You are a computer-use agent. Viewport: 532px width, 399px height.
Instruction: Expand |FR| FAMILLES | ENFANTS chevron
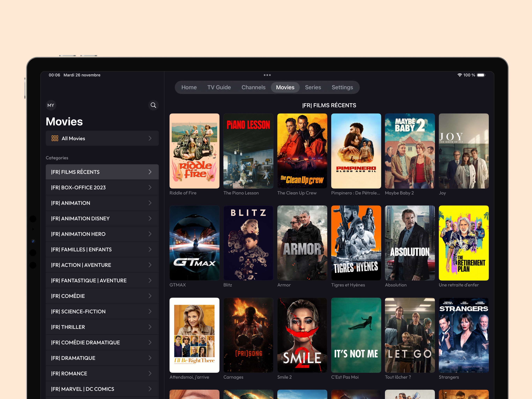150,250
